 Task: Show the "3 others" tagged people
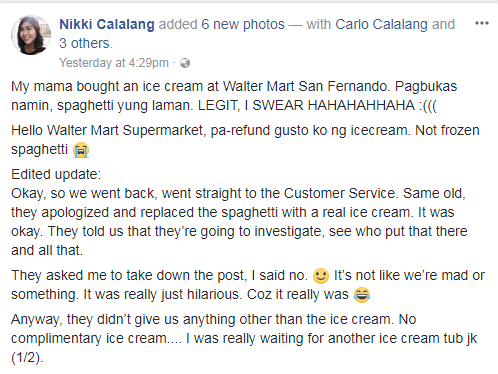click(x=85, y=43)
